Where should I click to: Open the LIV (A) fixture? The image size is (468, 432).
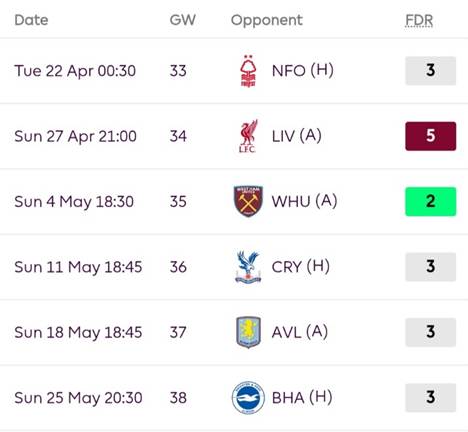[234, 136]
